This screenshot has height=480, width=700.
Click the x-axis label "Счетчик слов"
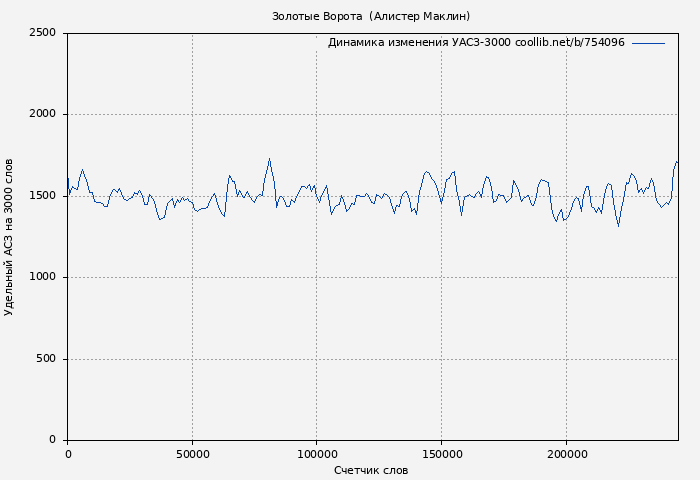(x=371, y=470)
